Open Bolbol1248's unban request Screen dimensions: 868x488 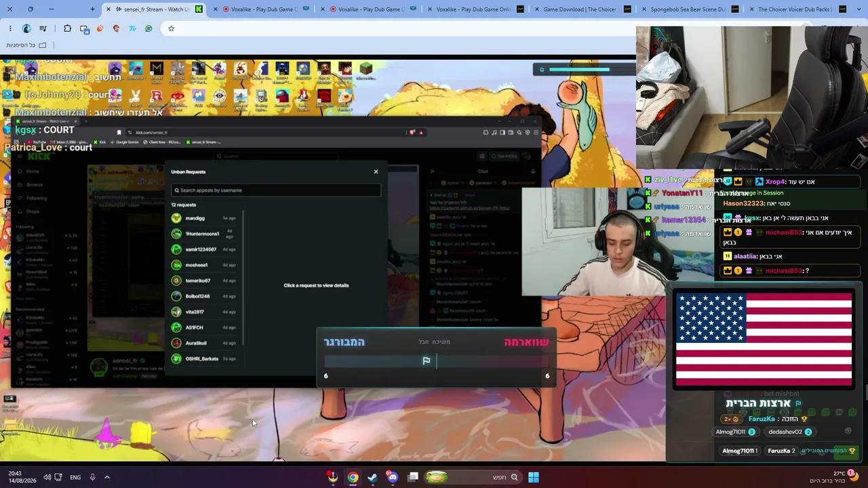point(204,296)
